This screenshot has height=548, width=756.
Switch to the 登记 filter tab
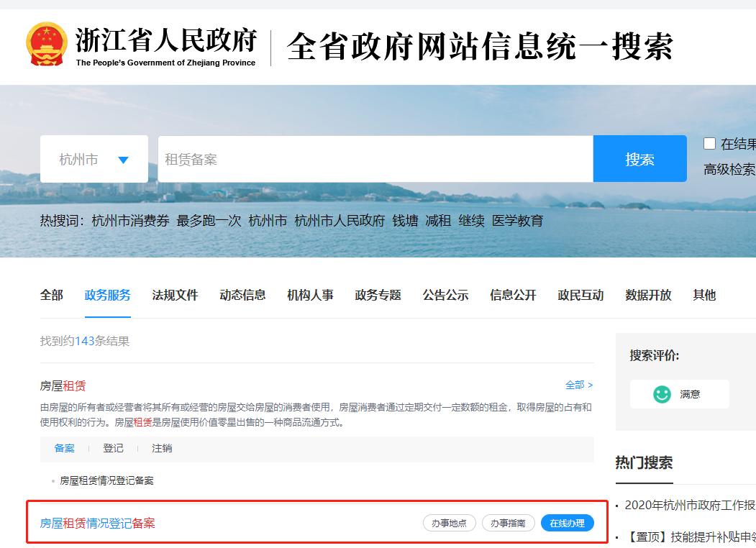coord(113,448)
